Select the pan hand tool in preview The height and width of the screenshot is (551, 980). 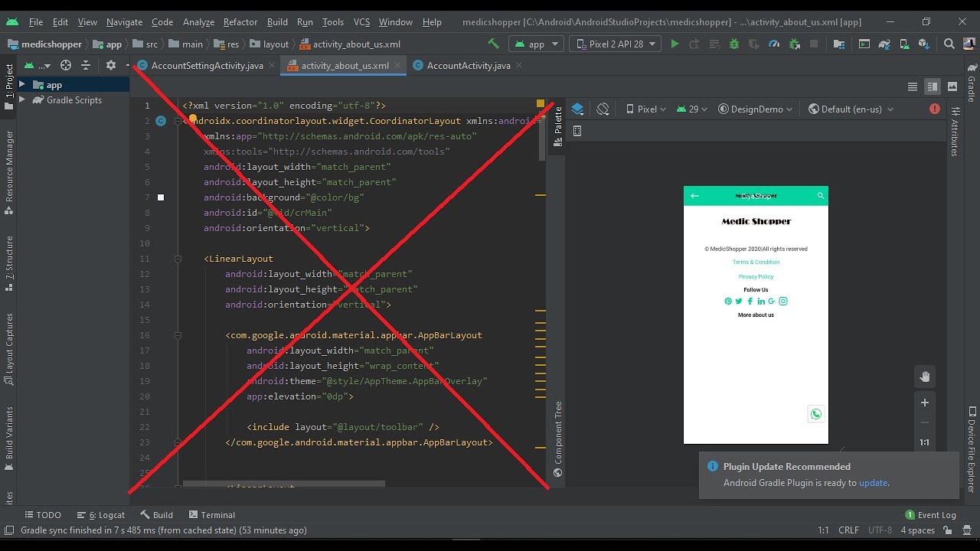point(925,377)
